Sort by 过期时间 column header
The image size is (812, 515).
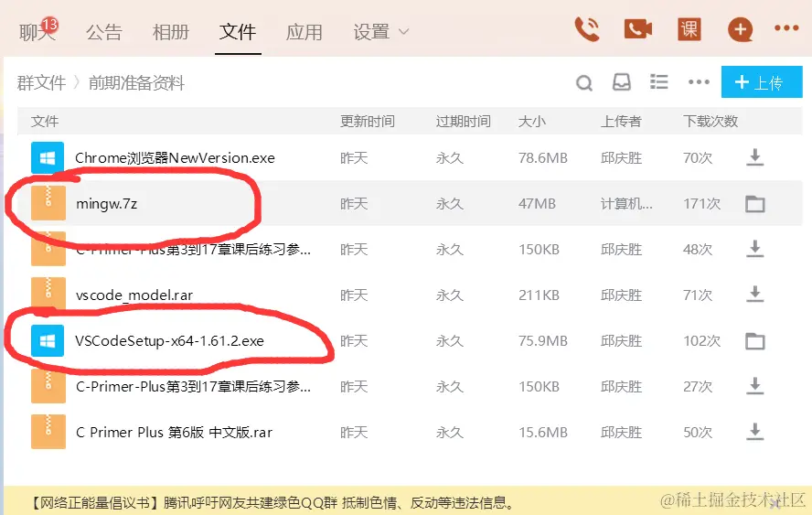(463, 122)
